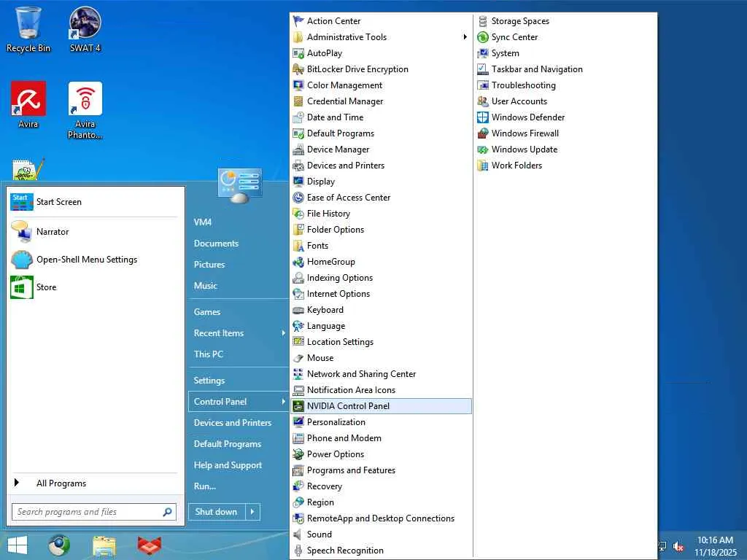The width and height of the screenshot is (747, 560).
Task: Click the Sync Center icon
Action: point(483,37)
